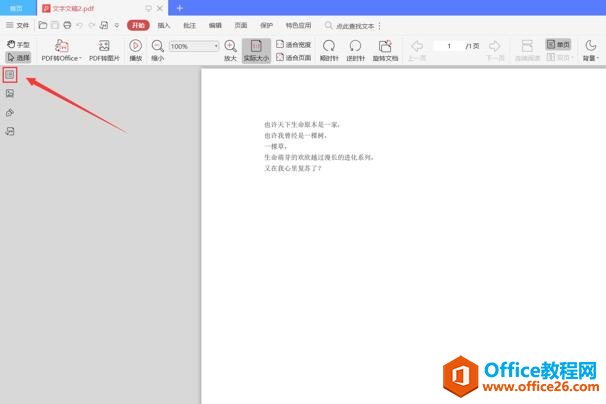Click the print icon

coord(67,26)
